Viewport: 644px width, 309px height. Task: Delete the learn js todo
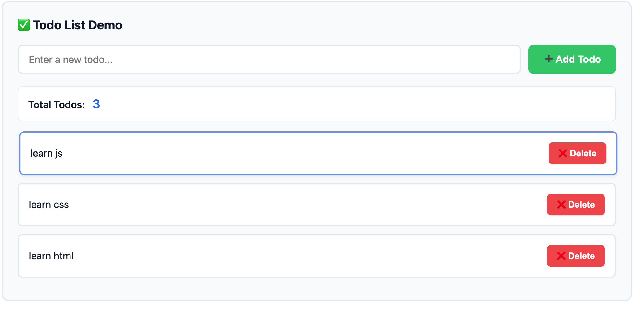point(577,153)
